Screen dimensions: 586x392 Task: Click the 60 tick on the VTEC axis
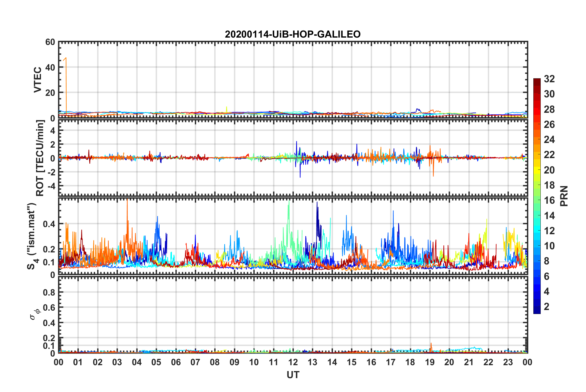(x=50, y=42)
